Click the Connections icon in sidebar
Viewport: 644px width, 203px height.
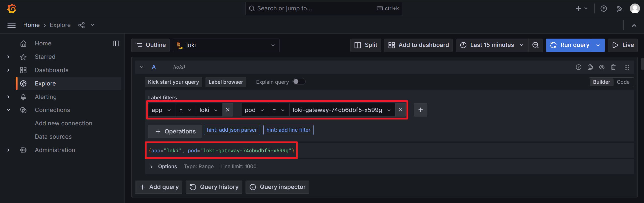click(23, 110)
